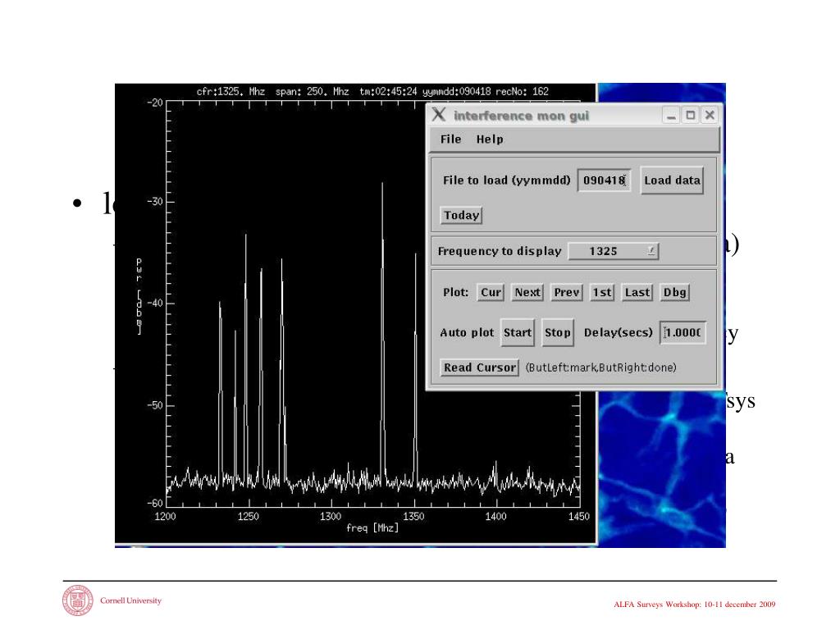Minimize the interference mon gui window
840x630 pixels.
point(671,115)
